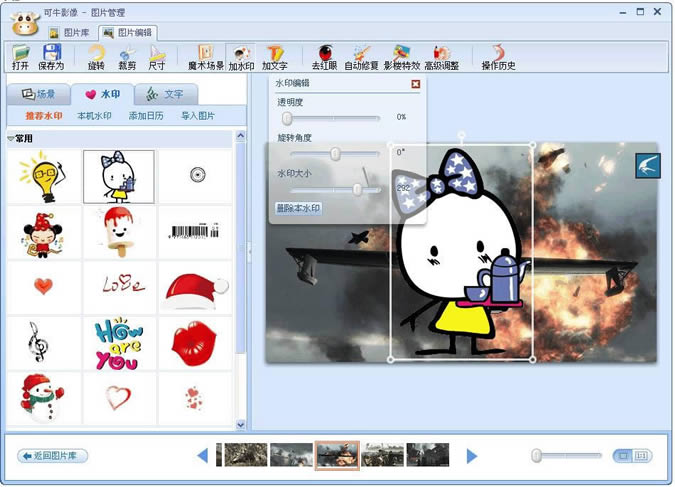The image size is (675, 487).
Task: Switch to the 图片库 tab
Action: (x=69, y=33)
